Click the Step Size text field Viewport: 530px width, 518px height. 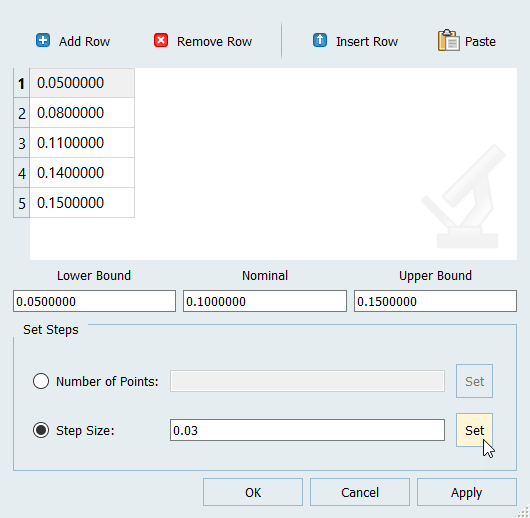[307, 430]
